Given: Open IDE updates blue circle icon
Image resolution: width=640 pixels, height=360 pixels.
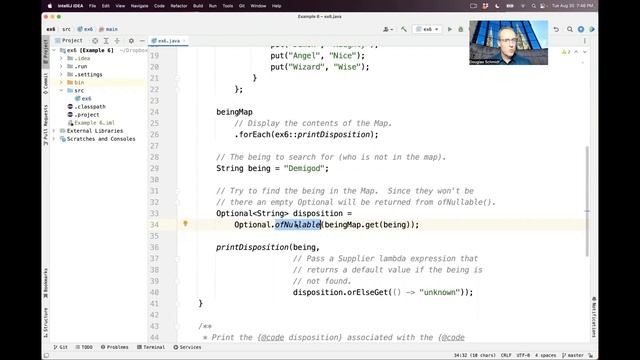Looking at the screenshot, I should tap(581, 29).
